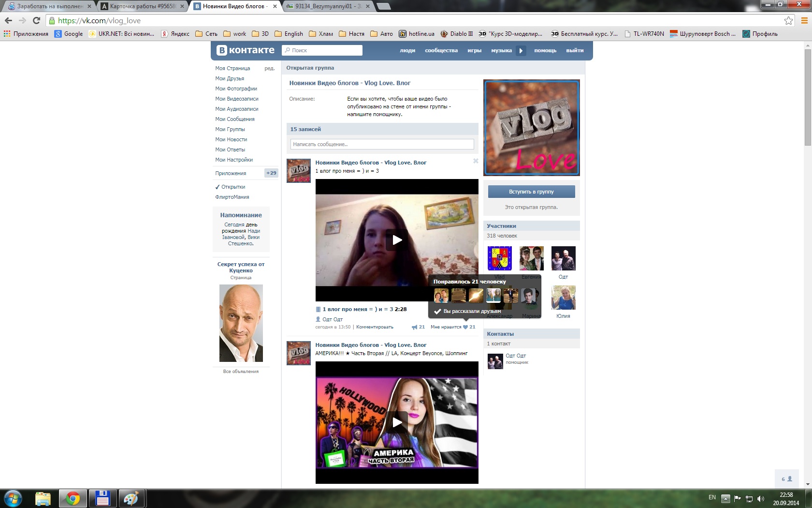This screenshot has height=508, width=812.
Task: Bookmark this page with the star icon
Action: (788, 20)
